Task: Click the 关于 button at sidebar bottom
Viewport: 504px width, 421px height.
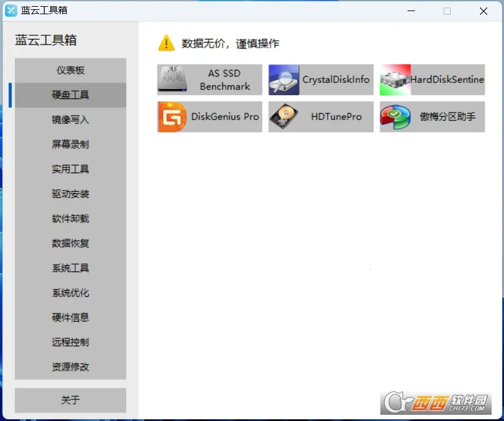Action: [x=70, y=400]
